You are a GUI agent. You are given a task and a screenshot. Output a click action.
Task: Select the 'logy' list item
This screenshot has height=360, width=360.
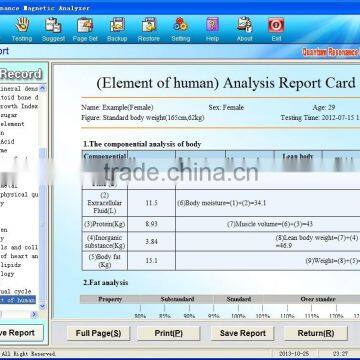click(x=7, y=274)
